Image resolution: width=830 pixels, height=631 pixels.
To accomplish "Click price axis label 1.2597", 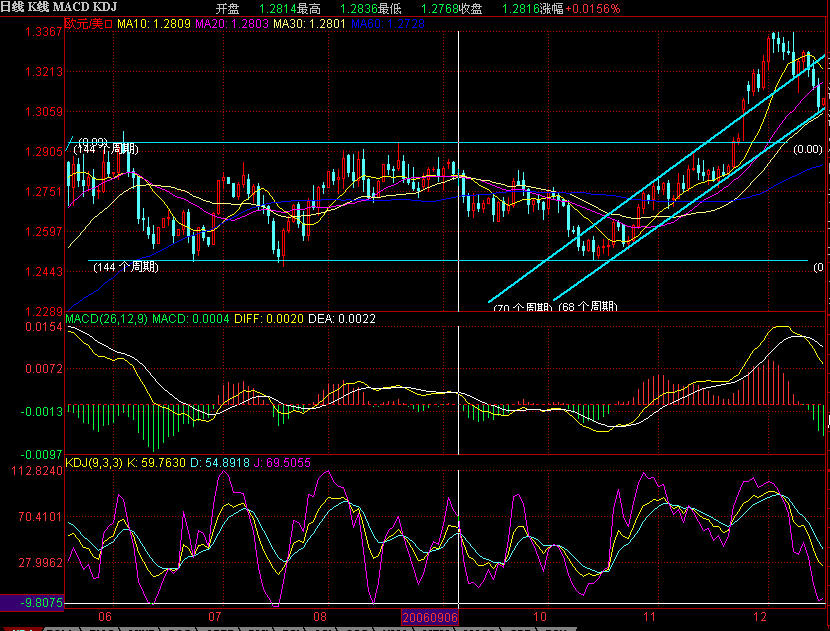I will (44, 232).
